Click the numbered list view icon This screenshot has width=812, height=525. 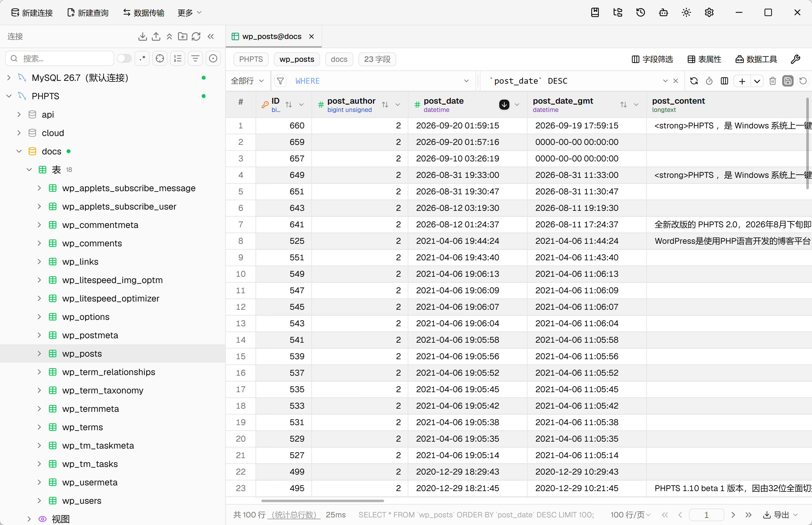coord(178,59)
